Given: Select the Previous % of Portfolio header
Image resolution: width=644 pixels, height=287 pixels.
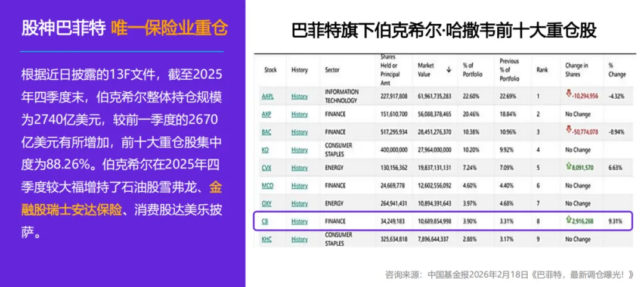Looking at the screenshot, I should point(510,70).
